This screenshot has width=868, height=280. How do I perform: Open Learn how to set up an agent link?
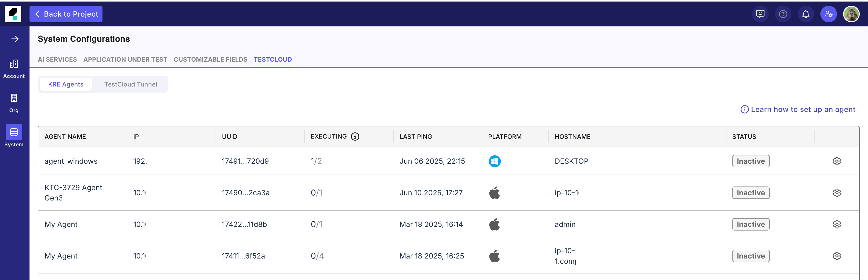798,109
